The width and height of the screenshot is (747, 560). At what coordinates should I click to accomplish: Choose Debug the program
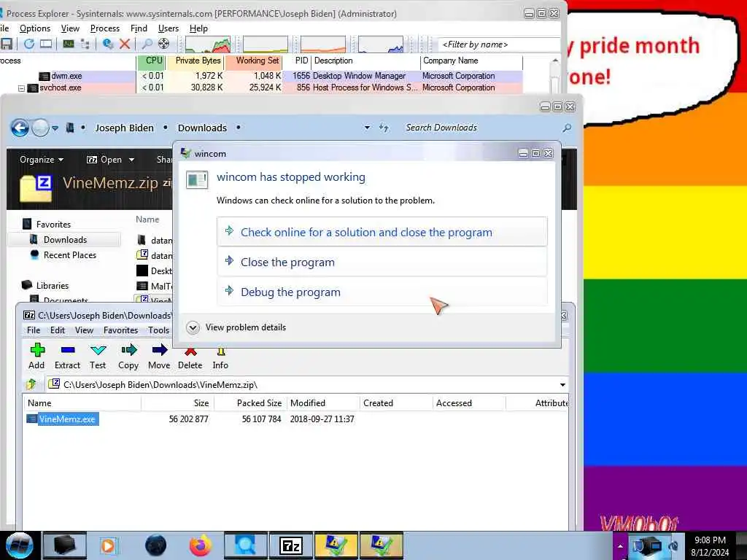click(x=382, y=292)
